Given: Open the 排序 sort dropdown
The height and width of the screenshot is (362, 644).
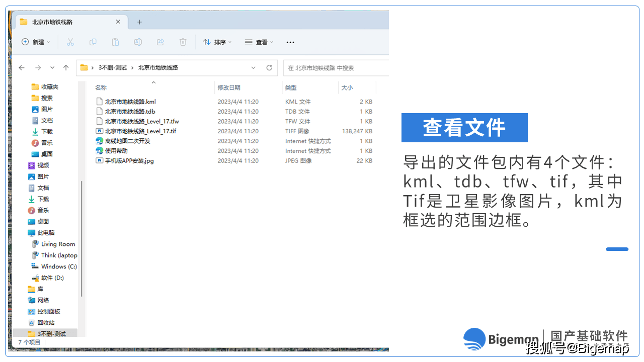Looking at the screenshot, I should point(217,42).
